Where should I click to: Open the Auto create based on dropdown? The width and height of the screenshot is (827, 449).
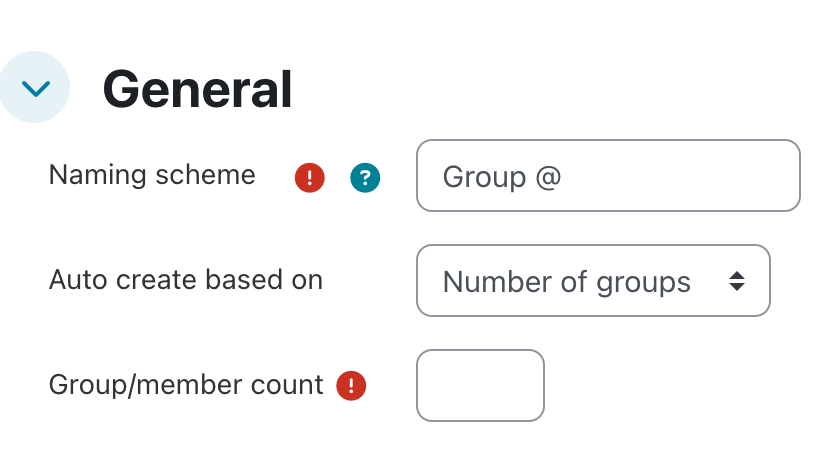pyautogui.click(x=593, y=281)
